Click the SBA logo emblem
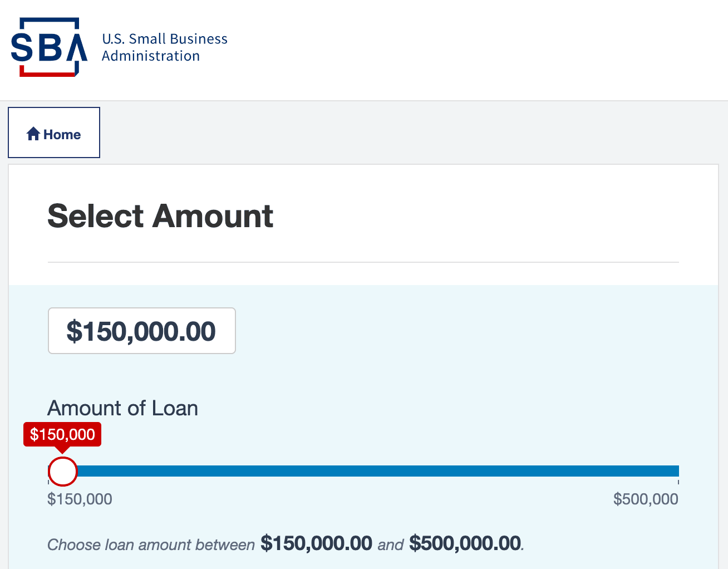 click(49, 47)
